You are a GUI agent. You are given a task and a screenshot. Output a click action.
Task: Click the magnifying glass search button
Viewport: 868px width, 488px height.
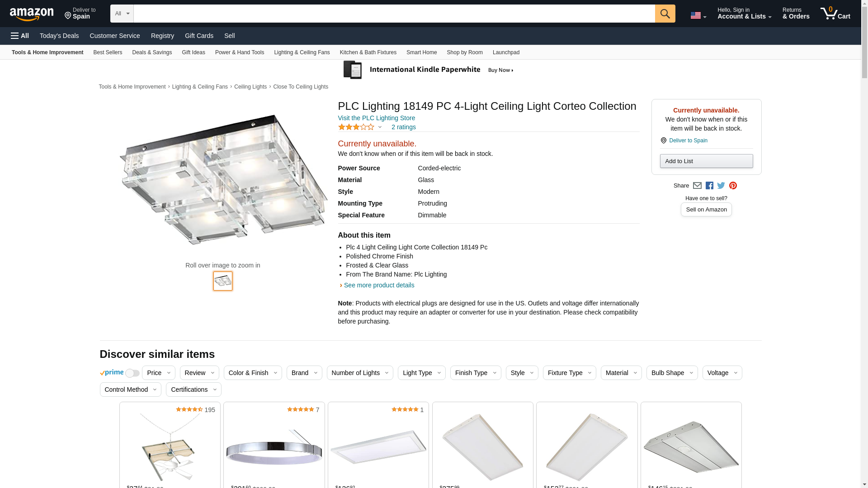click(665, 14)
